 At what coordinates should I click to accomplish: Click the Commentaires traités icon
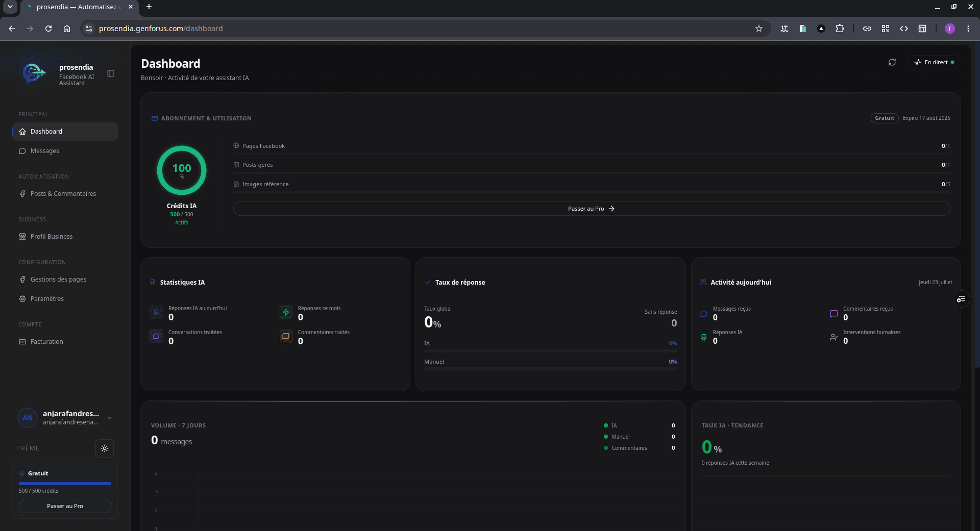pos(286,336)
